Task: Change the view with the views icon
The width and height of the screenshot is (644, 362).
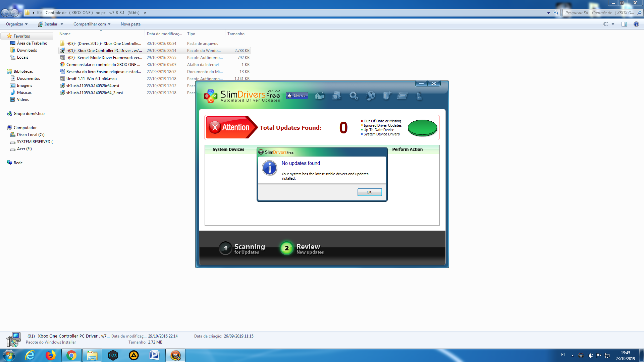Action: coord(606,24)
